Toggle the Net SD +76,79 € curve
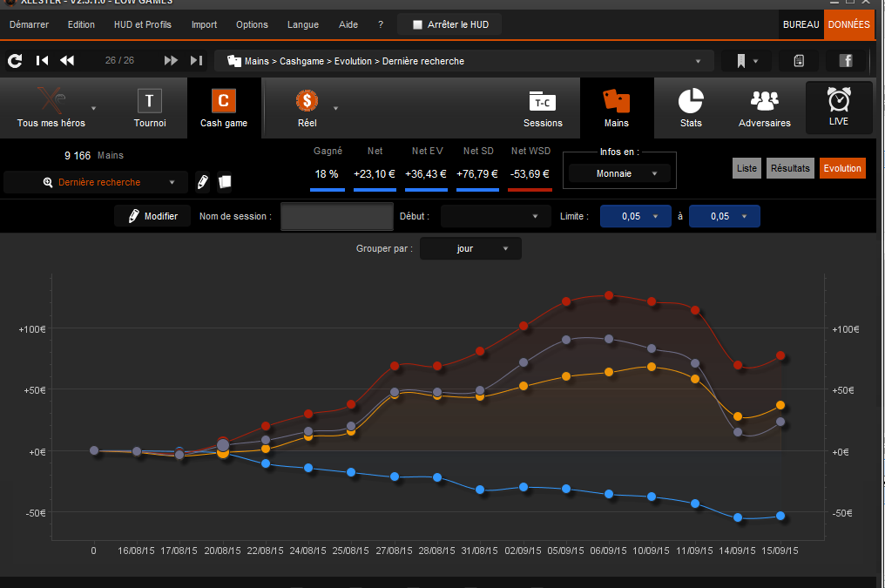The width and height of the screenshot is (885, 588). click(477, 168)
